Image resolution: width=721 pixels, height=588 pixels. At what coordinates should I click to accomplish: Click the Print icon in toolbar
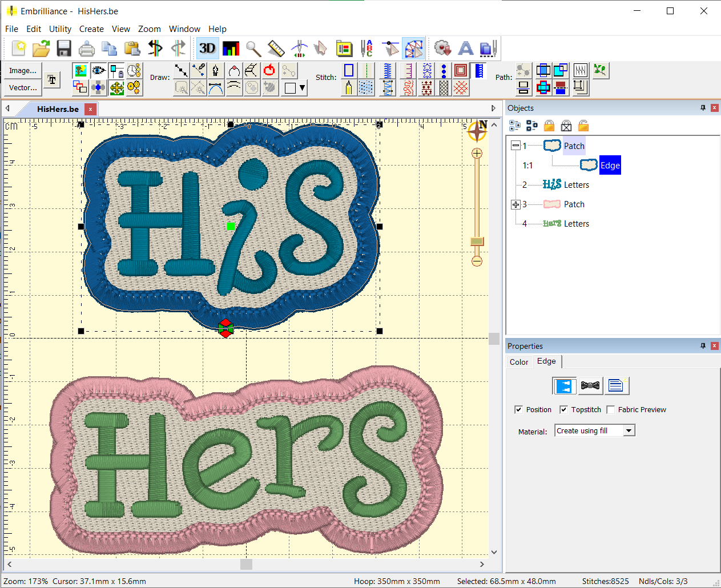point(87,49)
